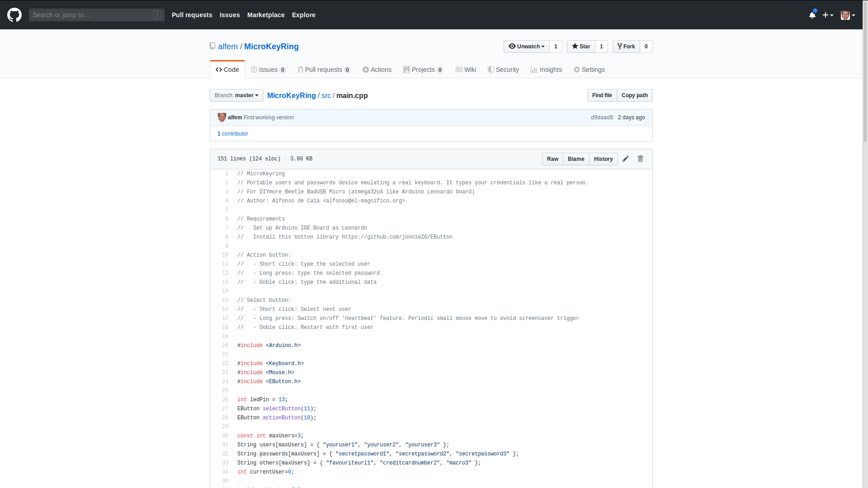
Task: Open Blame view for main.cpp
Action: click(576, 159)
